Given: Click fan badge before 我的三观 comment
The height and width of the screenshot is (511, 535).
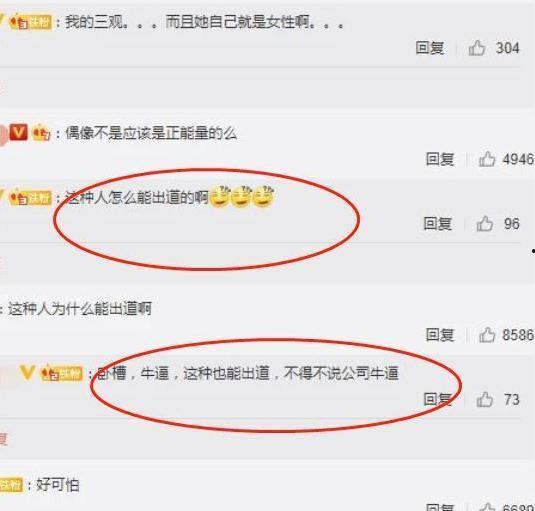Looking at the screenshot, I should coord(31,23).
